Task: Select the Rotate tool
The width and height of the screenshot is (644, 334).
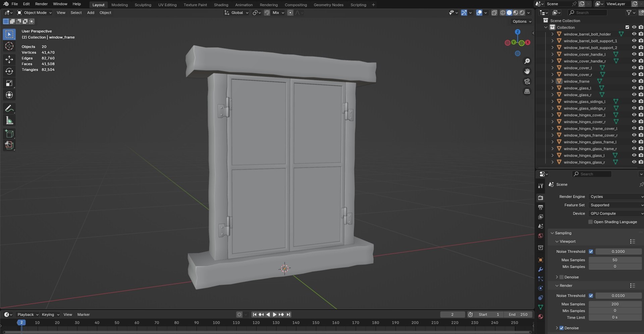Action: [x=9, y=71]
